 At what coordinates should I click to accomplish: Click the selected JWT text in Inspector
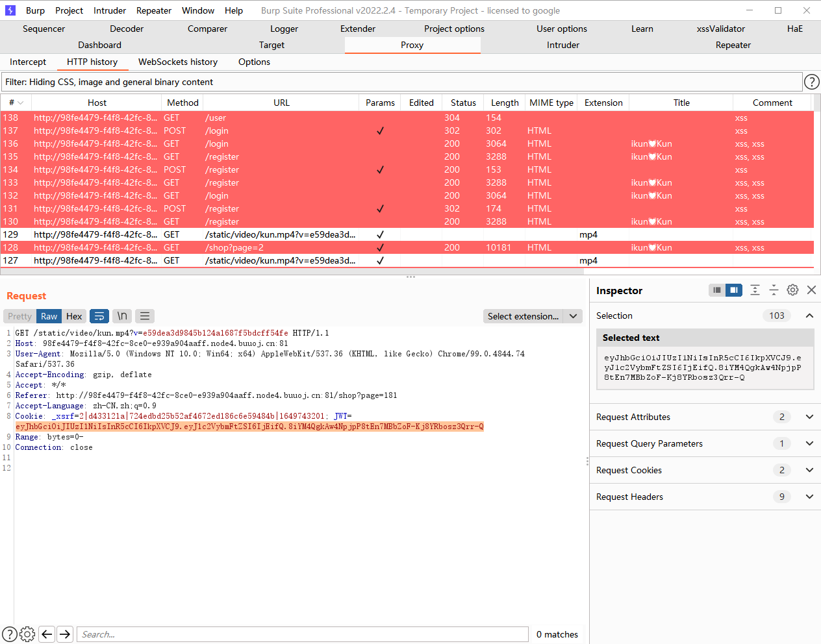point(704,367)
